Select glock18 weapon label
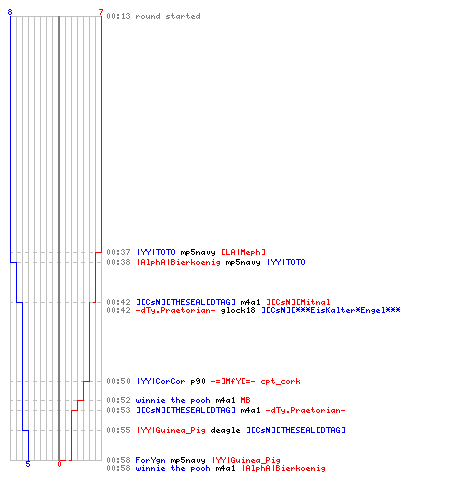Viewport: 450px width, 500px height. coord(238,310)
